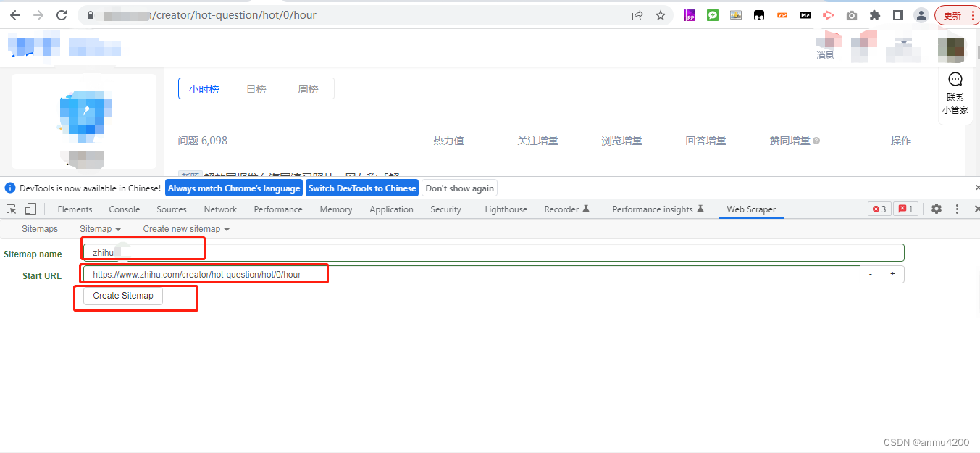
Task: Open the Lighthouse panel tab
Action: click(x=506, y=209)
